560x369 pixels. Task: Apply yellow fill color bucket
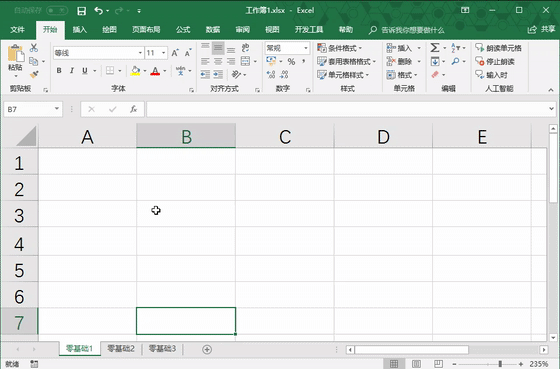coord(135,71)
